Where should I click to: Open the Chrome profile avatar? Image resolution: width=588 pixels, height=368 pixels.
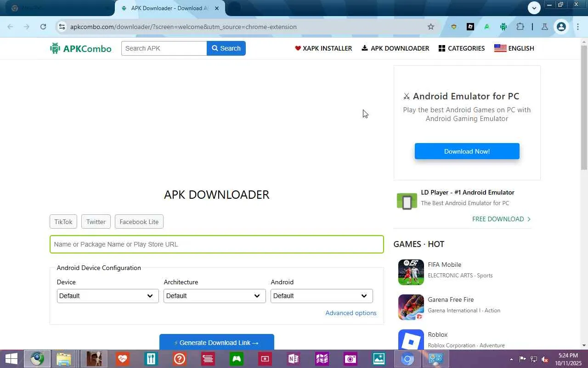tap(561, 27)
